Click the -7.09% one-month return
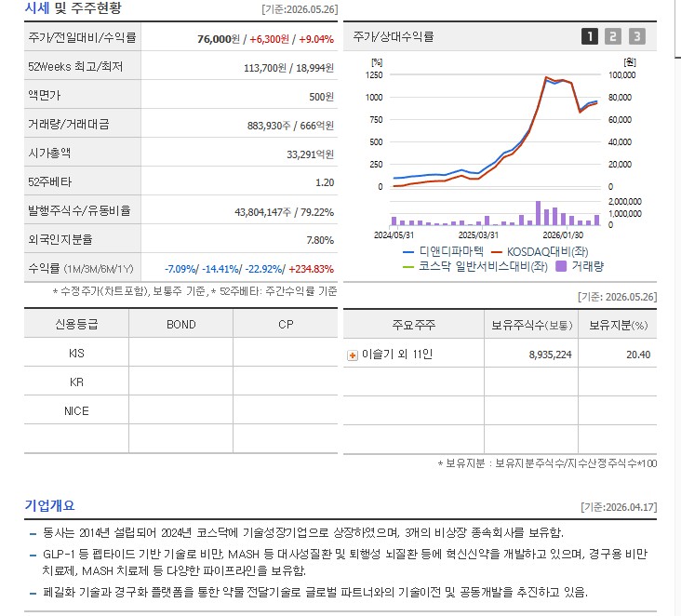 pyautogui.click(x=180, y=269)
